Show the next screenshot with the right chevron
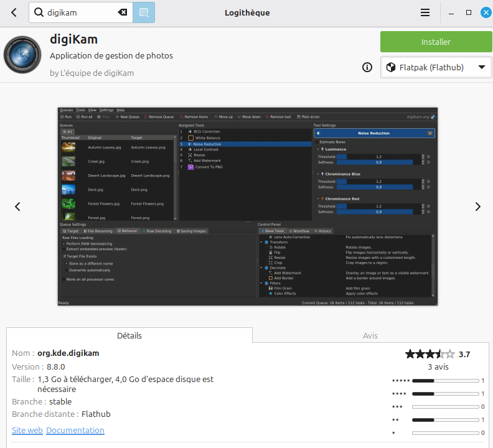Image resolution: width=493 pixels, height=448 pixels. 477,207
